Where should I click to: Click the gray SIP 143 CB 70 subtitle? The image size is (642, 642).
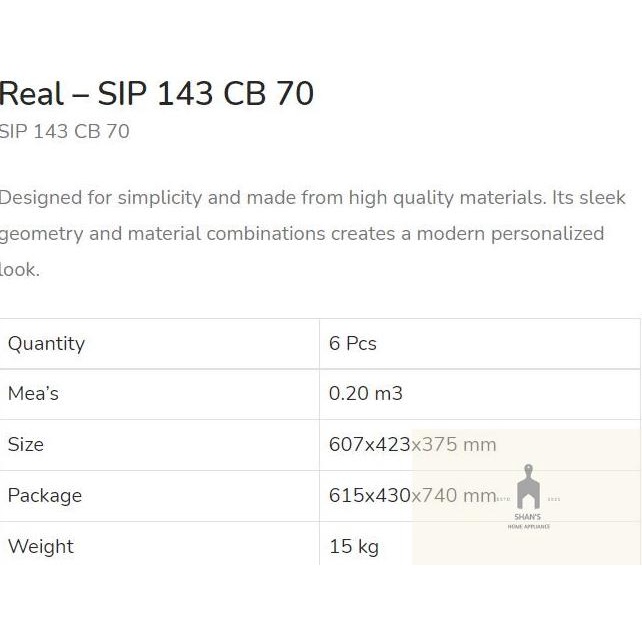pyautogui.click(x=65, y=132)
